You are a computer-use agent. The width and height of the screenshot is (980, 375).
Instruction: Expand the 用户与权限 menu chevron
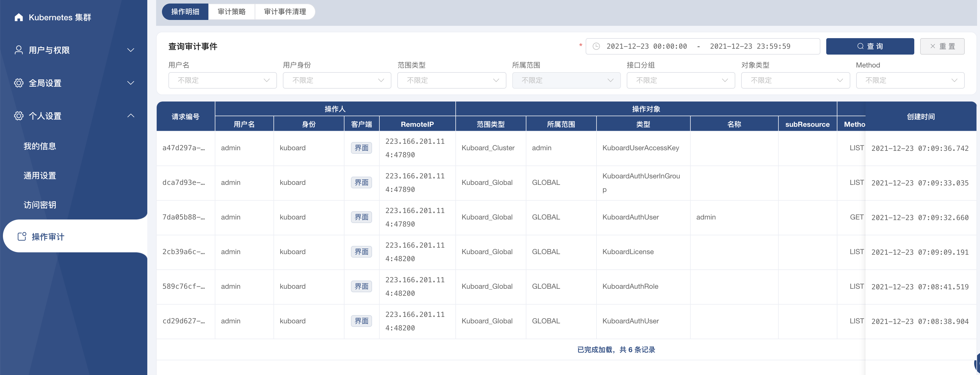tap(131, 50)
